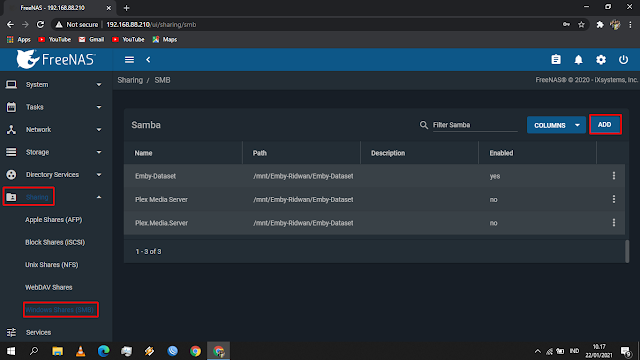The width and height of the screenshot is (640, 360).
Task: Open the Services menu item
Action: pos(38,332)
